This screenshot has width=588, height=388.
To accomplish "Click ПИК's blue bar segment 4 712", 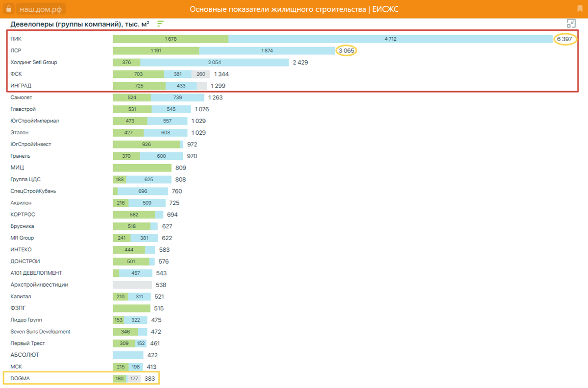I will click(391, 39).
